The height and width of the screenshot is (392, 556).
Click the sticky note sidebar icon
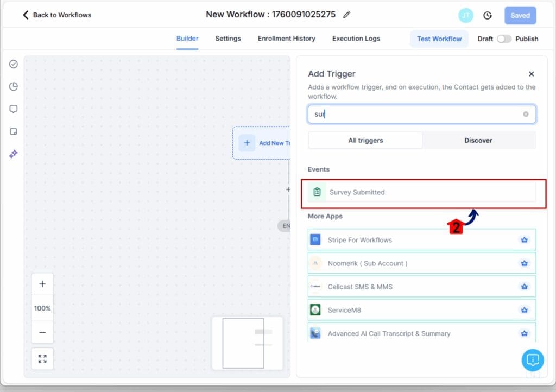click(14, 131)
